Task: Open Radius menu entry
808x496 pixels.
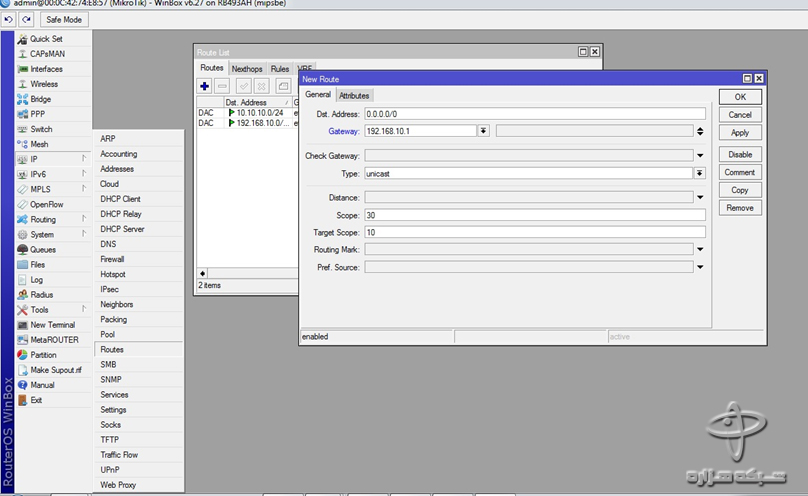Action: click(x=54, y=295)
